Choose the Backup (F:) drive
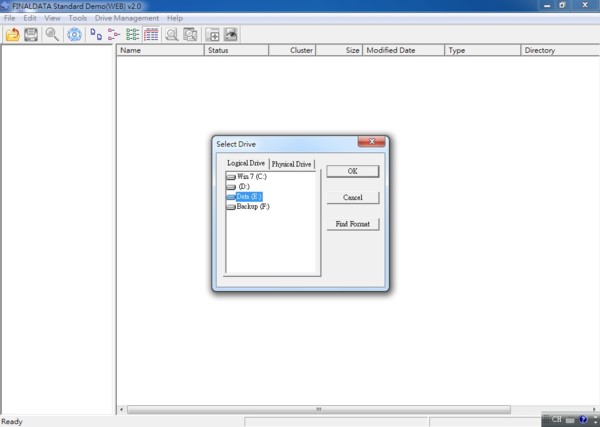This screenshot has height=427, width=600. [x=252, y=206]
